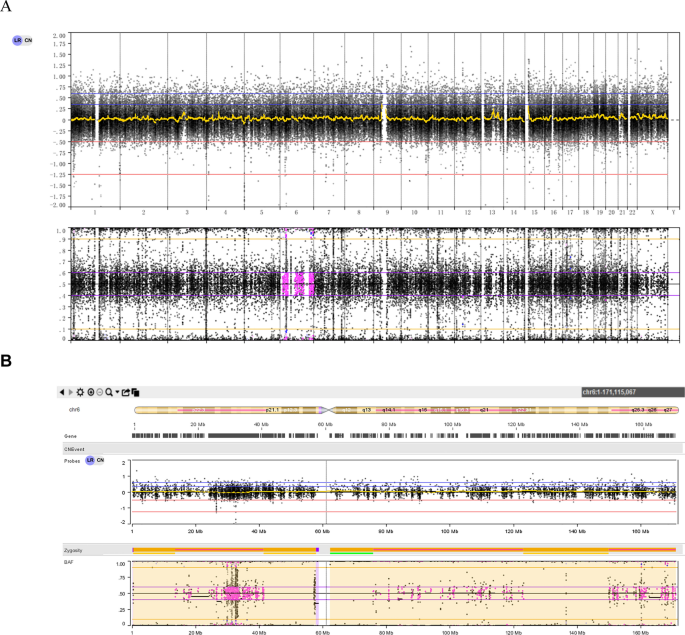This screenshot has height=635, width=685.
Task: Click the chr6 ideogram label
Action: click(74, 410)
